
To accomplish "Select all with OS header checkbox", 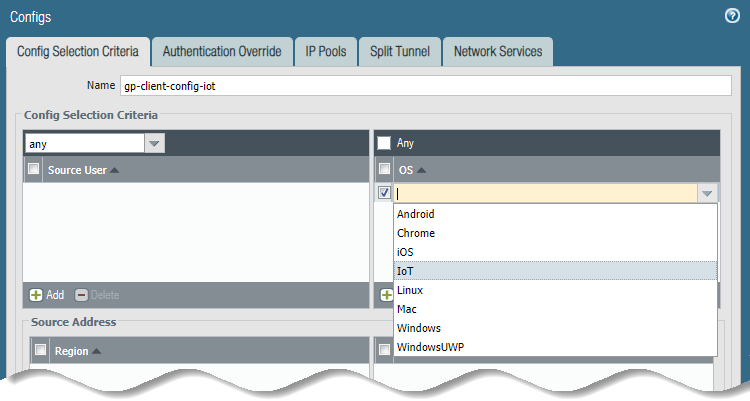I will [384, 170].
